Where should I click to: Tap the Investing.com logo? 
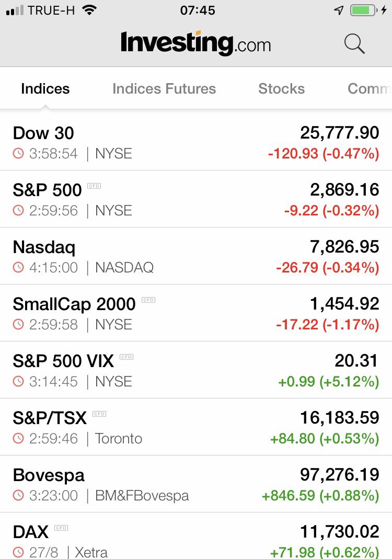[x=195, y=43]
